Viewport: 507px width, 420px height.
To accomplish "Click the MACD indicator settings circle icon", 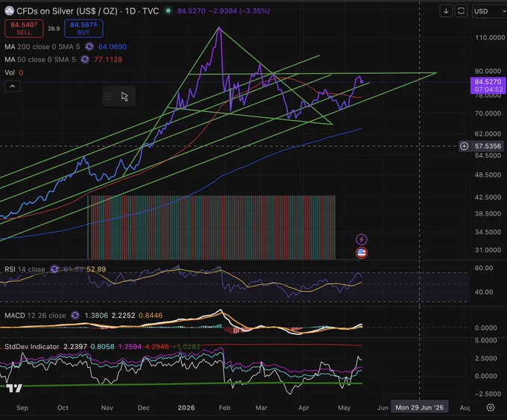I will click(x=75, y=315).
